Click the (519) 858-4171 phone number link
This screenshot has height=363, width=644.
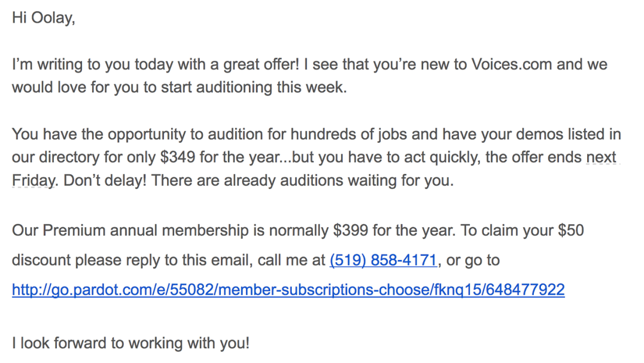[x=383, y=260]
